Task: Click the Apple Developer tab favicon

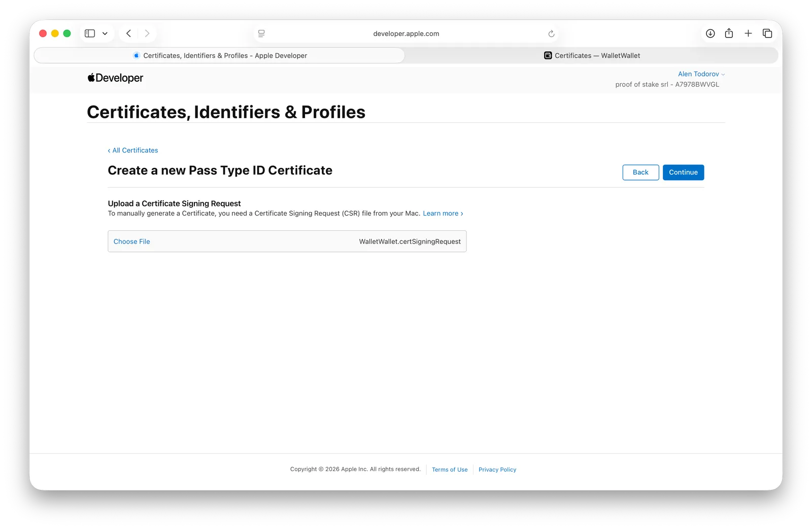Action: [x=137, y=56]
